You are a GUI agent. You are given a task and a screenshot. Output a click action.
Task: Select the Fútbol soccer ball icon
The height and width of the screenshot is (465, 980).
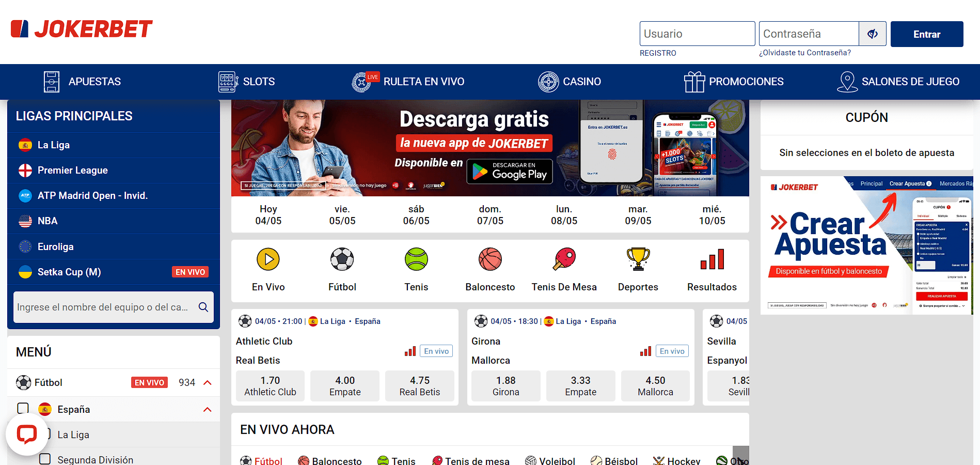342,259
